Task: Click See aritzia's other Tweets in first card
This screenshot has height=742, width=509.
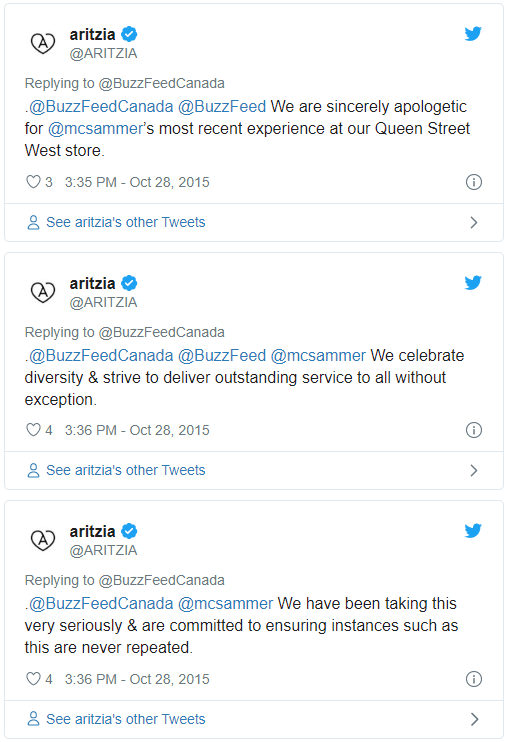Action: 125,222
